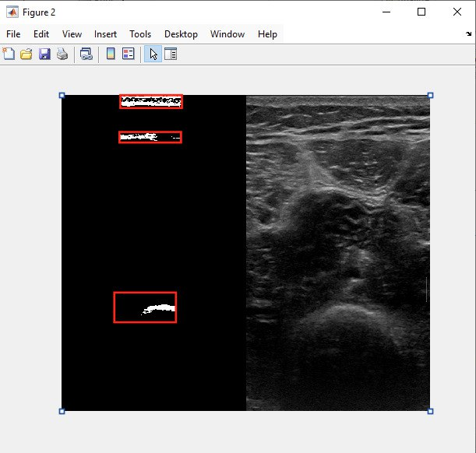The height and width of the screenshot is (453, 476).
Task: Click the MATLAB logo icon in the title bar
Action: 12,12
